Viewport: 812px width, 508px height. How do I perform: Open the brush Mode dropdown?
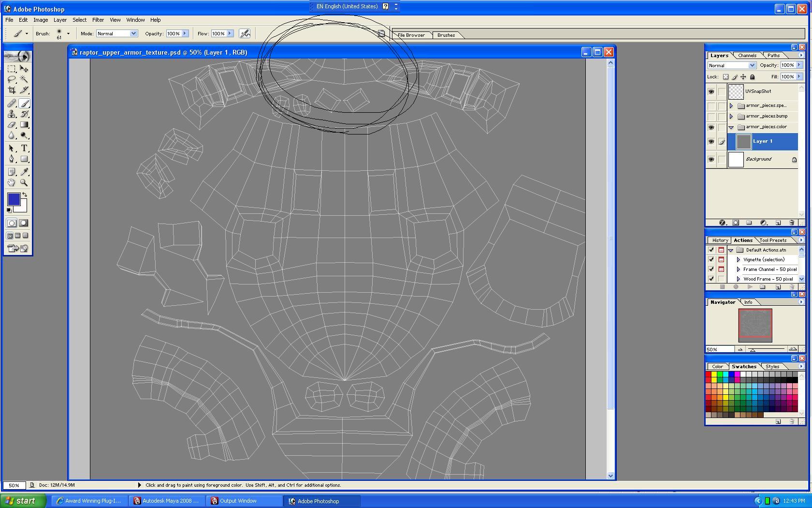pyautogui.click(x=117, y=33)
